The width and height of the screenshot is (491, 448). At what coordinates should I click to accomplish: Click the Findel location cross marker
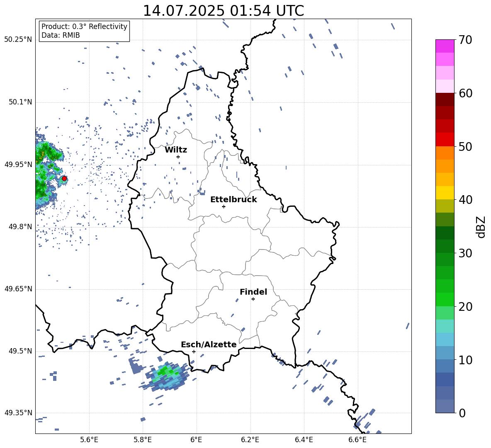253,299
